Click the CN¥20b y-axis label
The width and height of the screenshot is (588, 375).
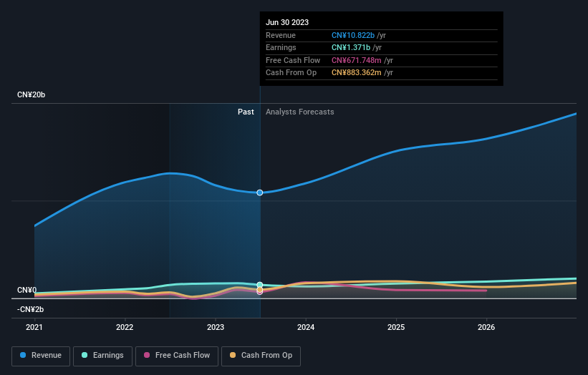[x=31, y=94]
